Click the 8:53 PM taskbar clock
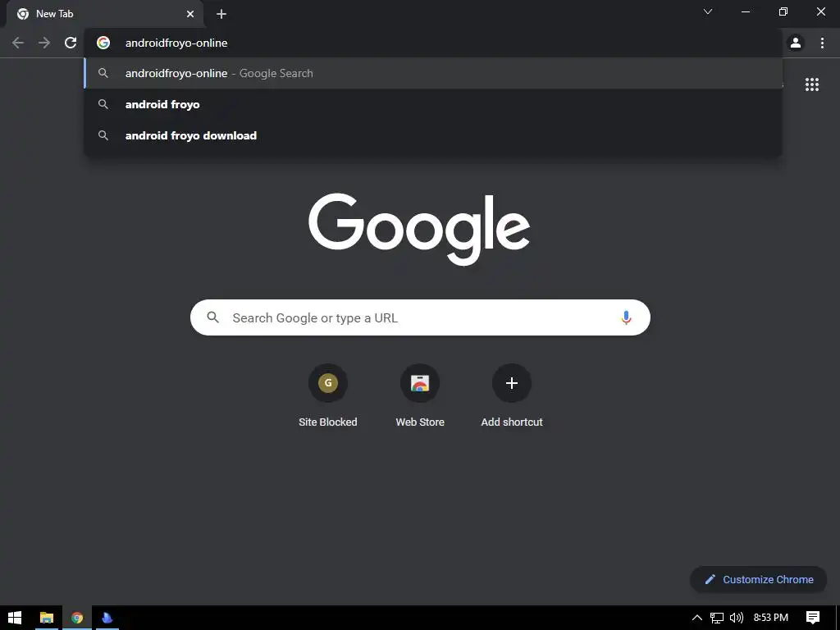Image resolution: width=840 pixels, height=630 pixels. [771, 618]
